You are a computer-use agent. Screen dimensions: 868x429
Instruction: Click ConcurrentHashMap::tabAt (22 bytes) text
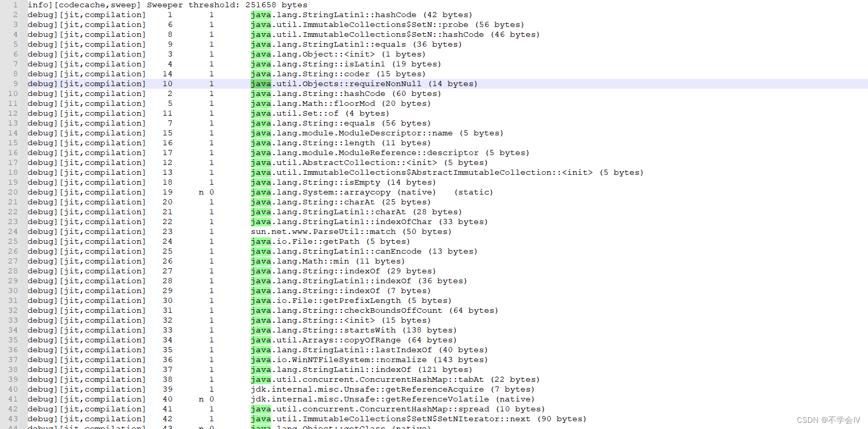point(395,379)
